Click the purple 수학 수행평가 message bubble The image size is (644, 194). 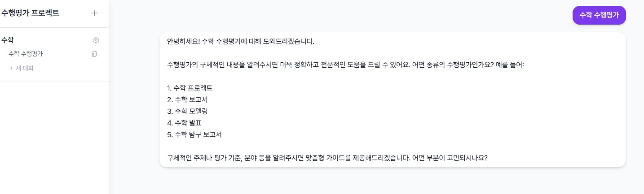point(599,15)
